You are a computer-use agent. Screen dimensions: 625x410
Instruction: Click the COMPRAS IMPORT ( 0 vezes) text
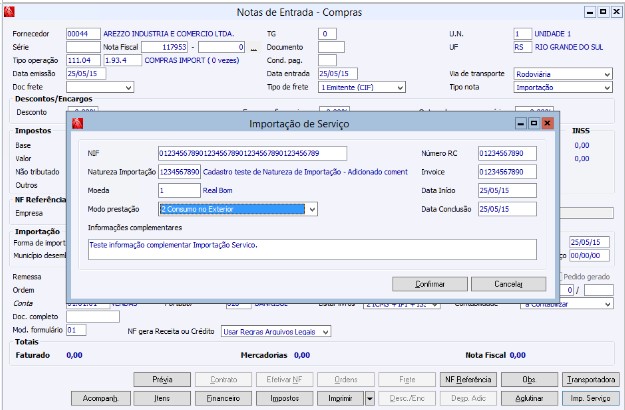click(x=192, y=60)
